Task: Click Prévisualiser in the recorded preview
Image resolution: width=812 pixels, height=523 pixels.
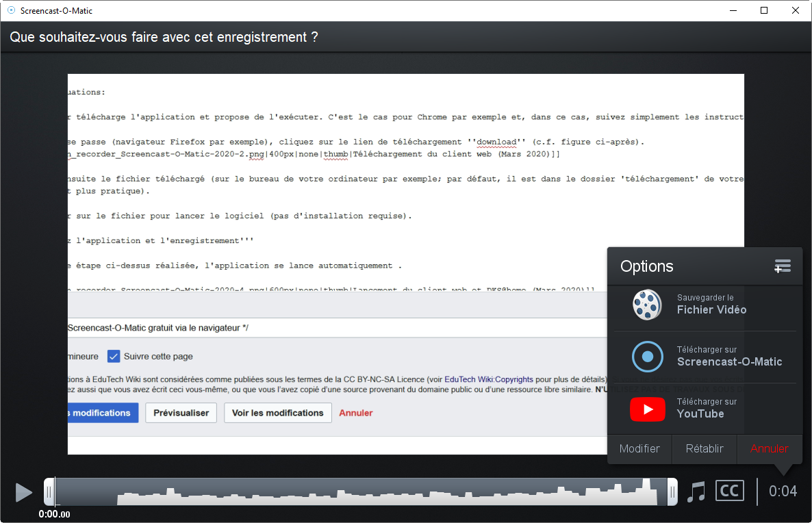Action: [181, 413]
